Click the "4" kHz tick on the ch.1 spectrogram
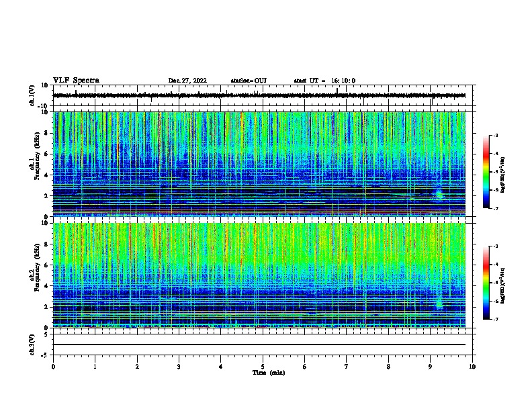 [46, 175]
